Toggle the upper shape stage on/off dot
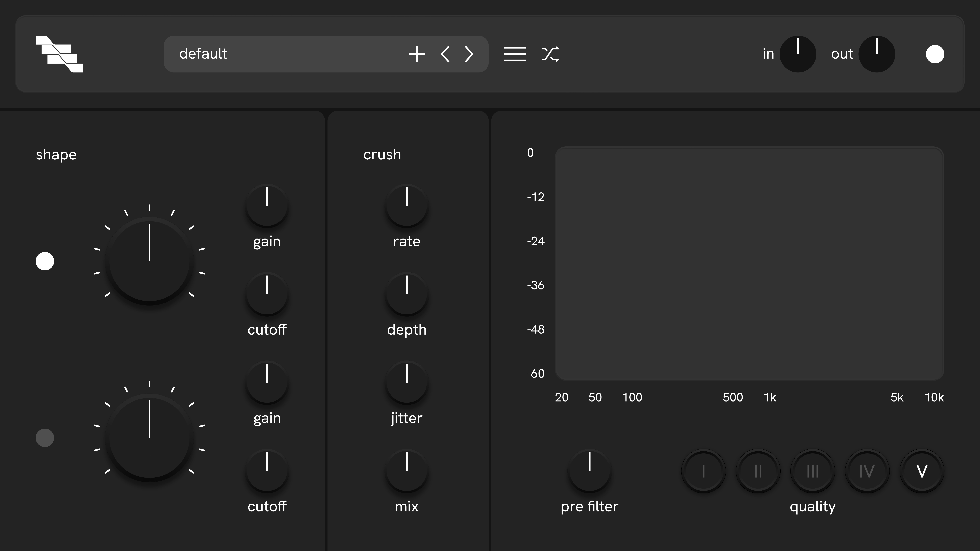 45,261
